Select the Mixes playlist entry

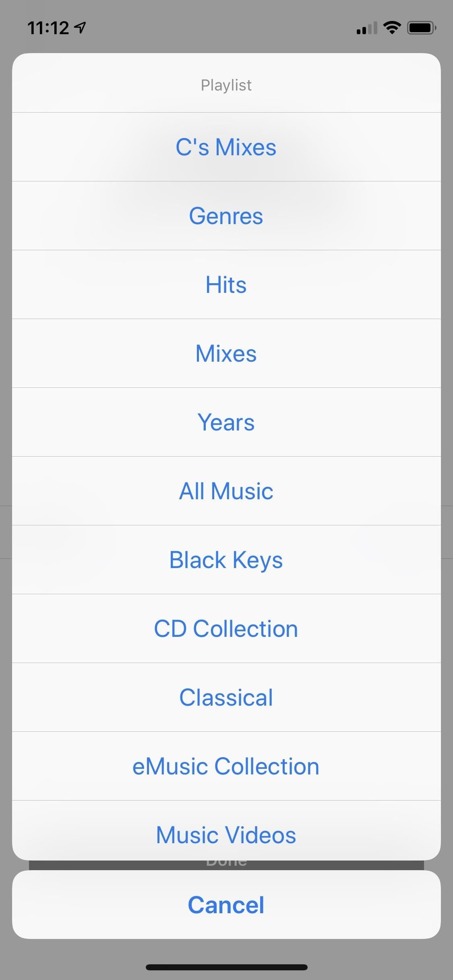(226, 353)
